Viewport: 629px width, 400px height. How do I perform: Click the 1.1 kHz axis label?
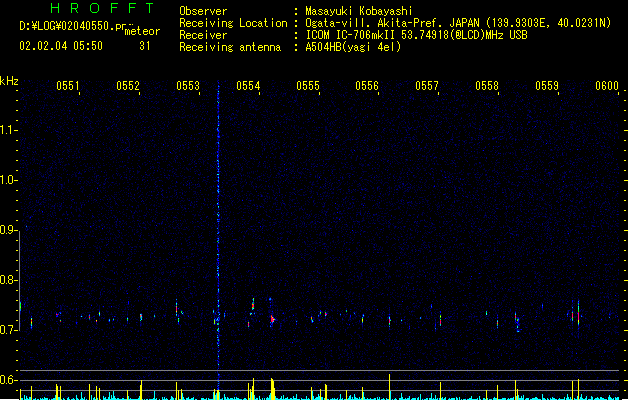(8, 130)
